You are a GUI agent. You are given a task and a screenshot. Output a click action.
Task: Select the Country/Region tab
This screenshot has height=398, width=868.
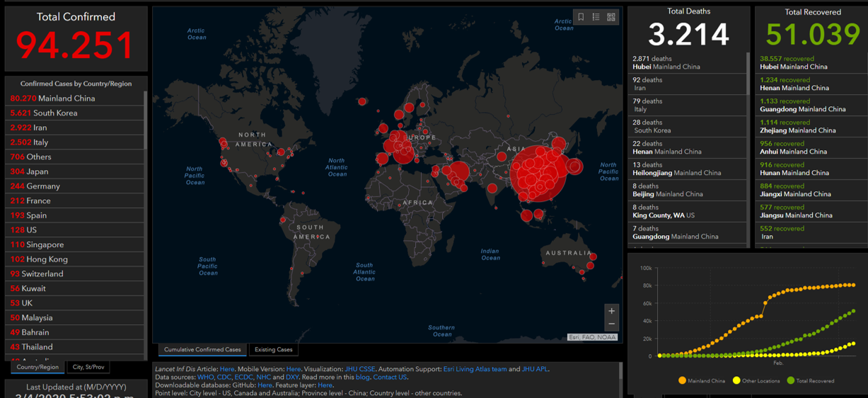pyautogui.click(x=37, y=367)
